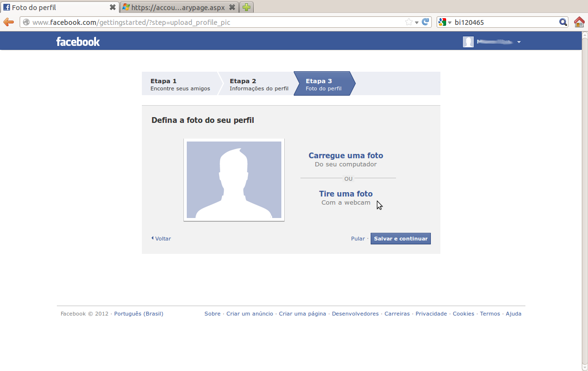Click the 'Com a webcam' caption

click(346, 203)
